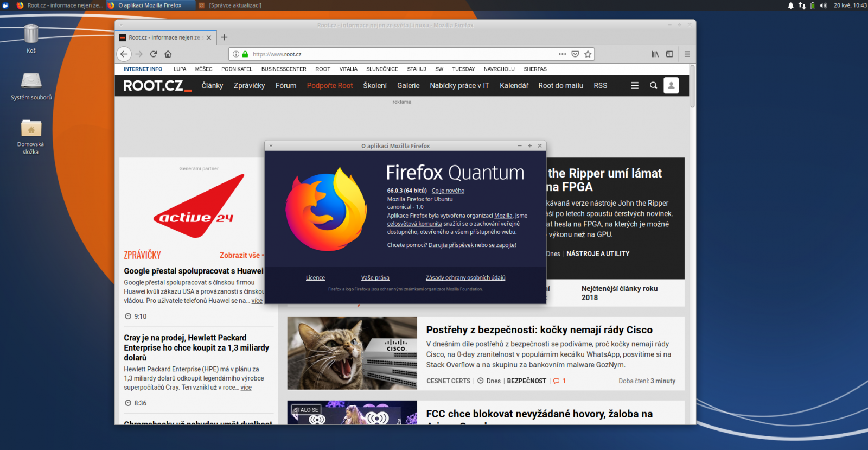868x450 pixels.
Task: Click the 'Co je nového' link
Action: coord(448,191)
